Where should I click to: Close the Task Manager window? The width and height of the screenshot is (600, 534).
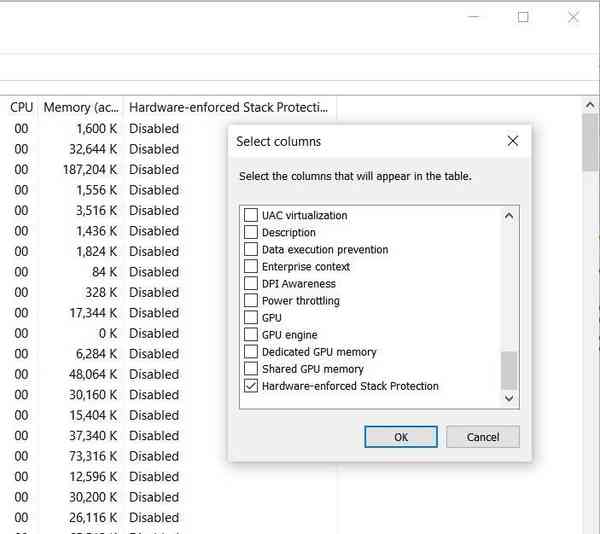click(x=573, y=17)
